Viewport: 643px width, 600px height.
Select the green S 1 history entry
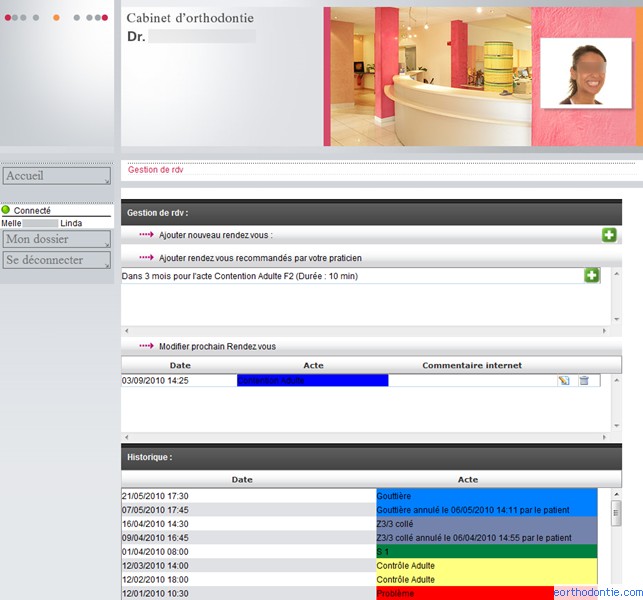[x=485, y=551]
